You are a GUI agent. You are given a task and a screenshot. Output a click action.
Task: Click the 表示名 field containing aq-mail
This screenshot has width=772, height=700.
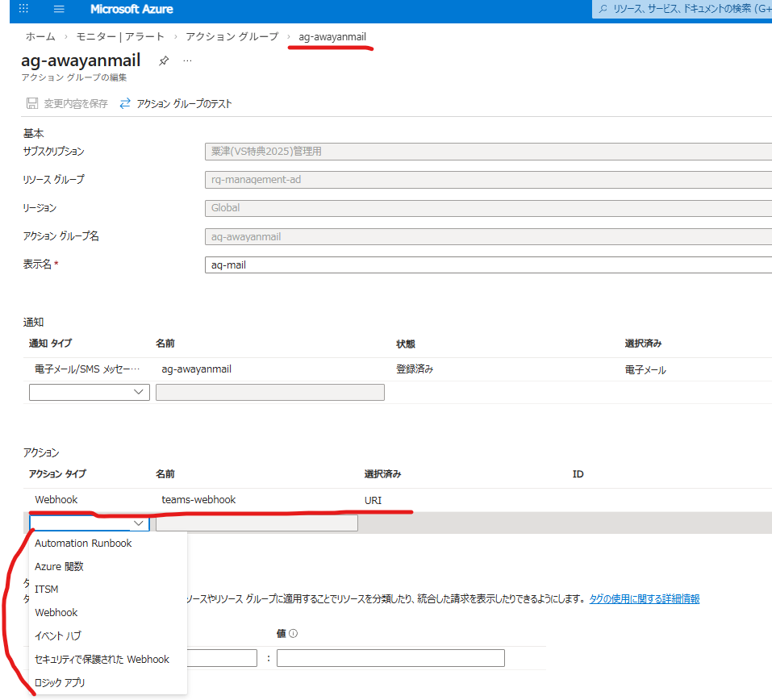point(488,265)
